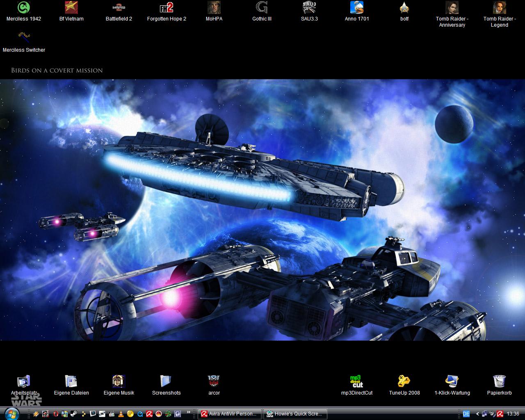Switch to the Avira AntiVir taskbar window
This screenshot has width=525, height=420.
229,414
